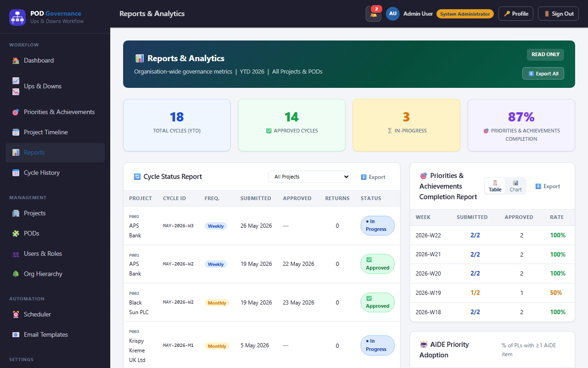Open Cycle History in sidebar

click(x=55, y=172)
